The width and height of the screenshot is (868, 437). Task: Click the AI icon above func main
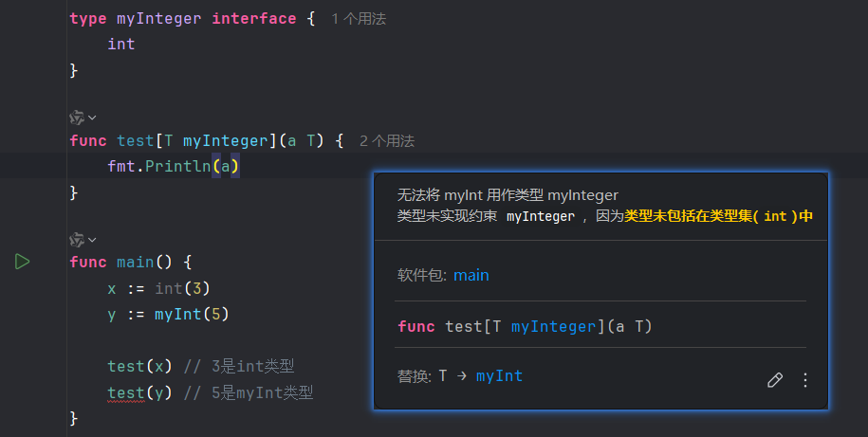pos(77,239)
